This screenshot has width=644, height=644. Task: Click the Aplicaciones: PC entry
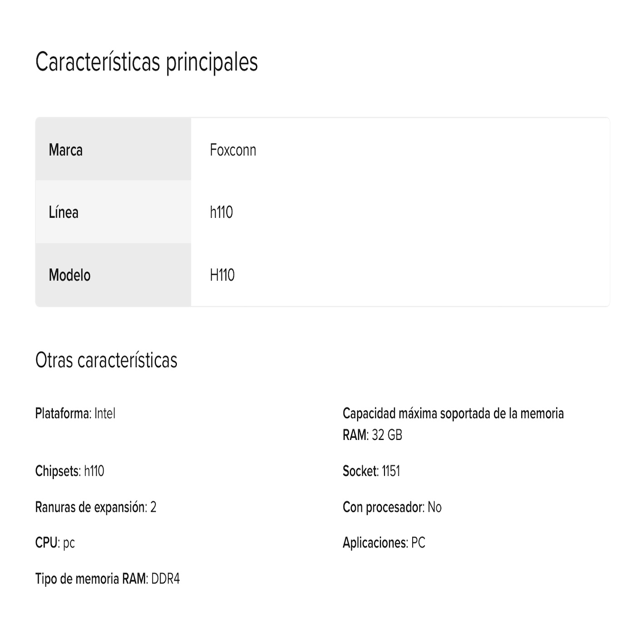click(384, 543)
